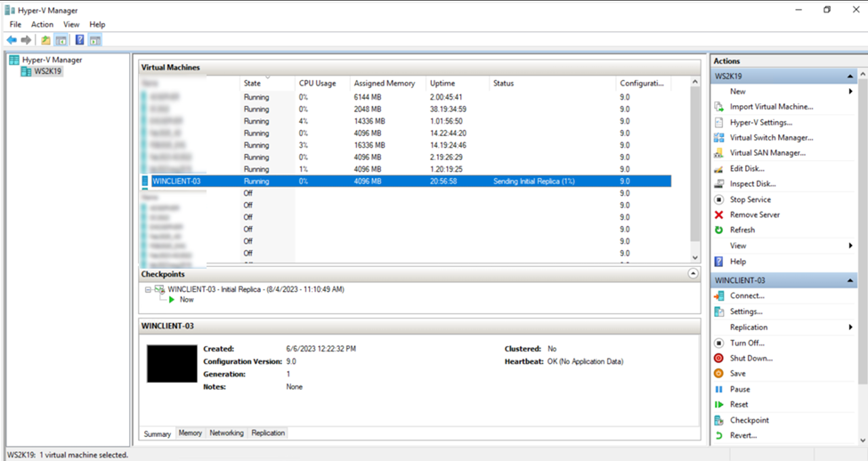Select WS2K19 server in tree
Screen dimensions: 868x461
(47, 71)
